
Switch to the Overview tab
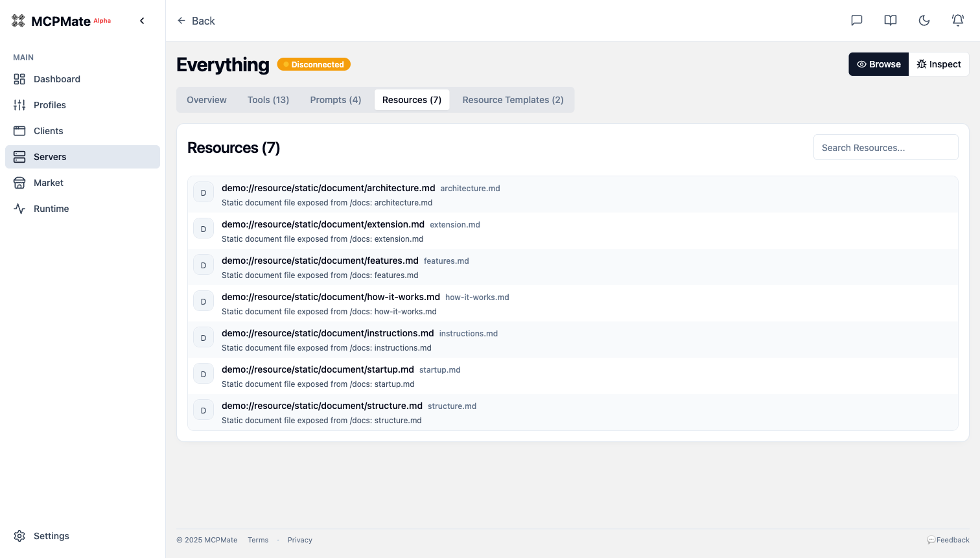(207, 100)
